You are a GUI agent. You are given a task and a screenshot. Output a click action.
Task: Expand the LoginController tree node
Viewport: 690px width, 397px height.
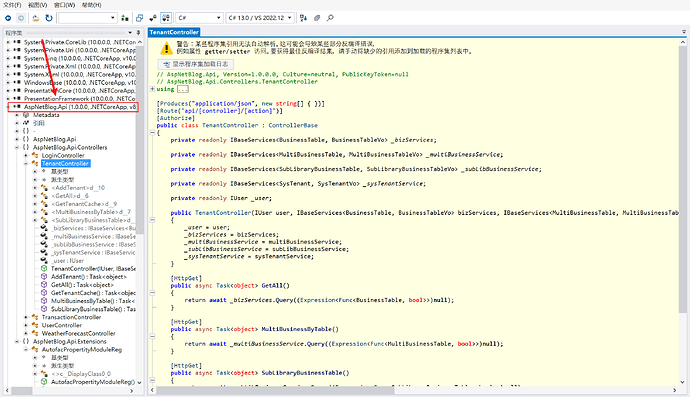pyautogui.click(x=26, y=155)
